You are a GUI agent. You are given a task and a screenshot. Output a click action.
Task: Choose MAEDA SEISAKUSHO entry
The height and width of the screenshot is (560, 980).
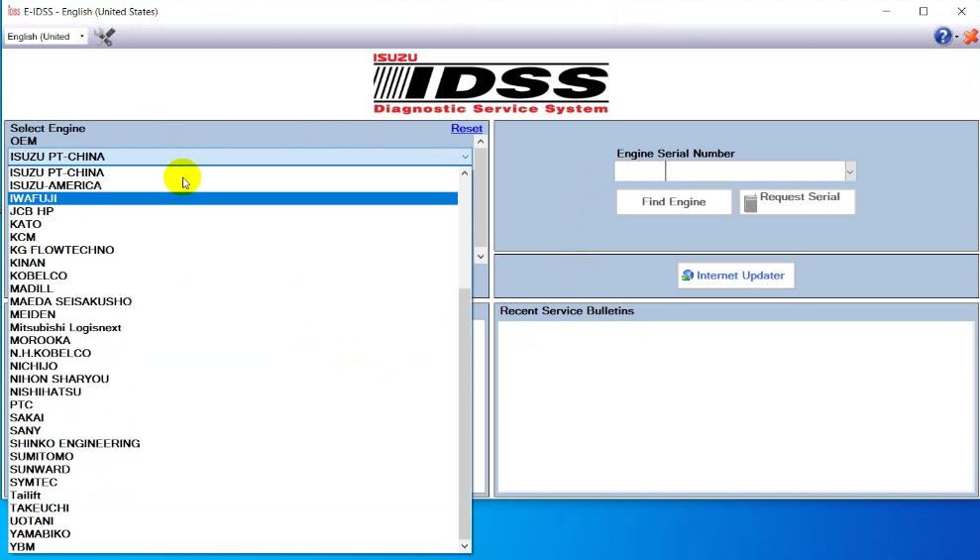pyautogui.click(x=233, y=302)
